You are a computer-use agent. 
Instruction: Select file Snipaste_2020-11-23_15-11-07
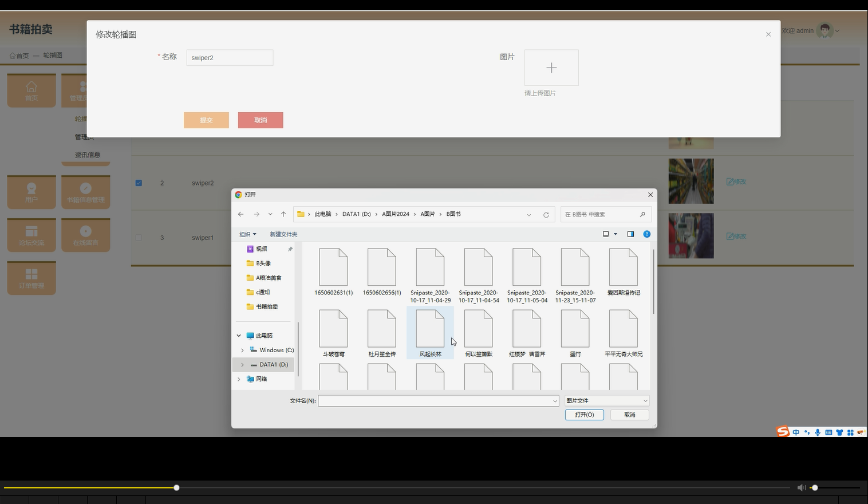coord(575,275)
